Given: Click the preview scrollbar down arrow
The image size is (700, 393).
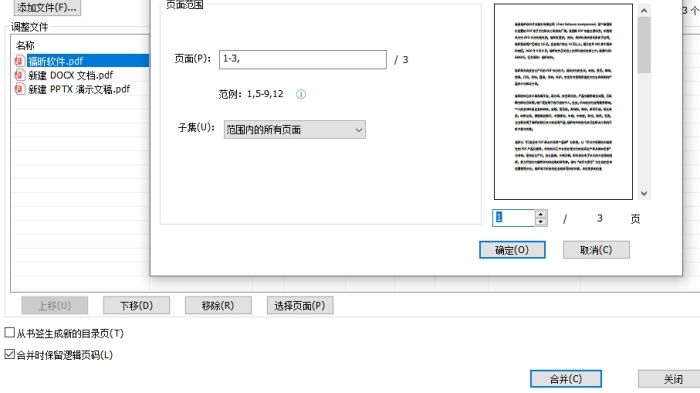Looking at the screenshot, I should [644, 193].
